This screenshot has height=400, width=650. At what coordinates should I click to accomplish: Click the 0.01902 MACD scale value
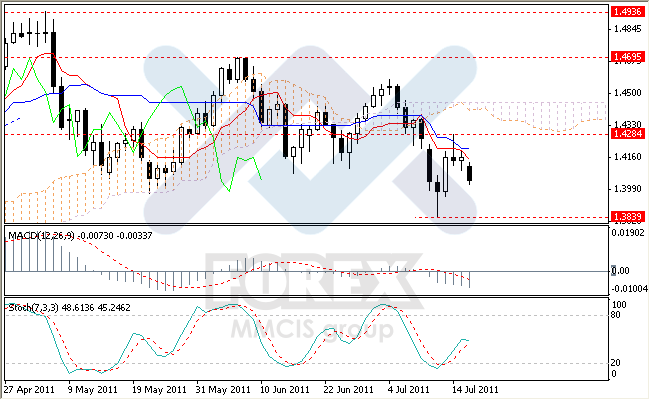tap(628, 233)
